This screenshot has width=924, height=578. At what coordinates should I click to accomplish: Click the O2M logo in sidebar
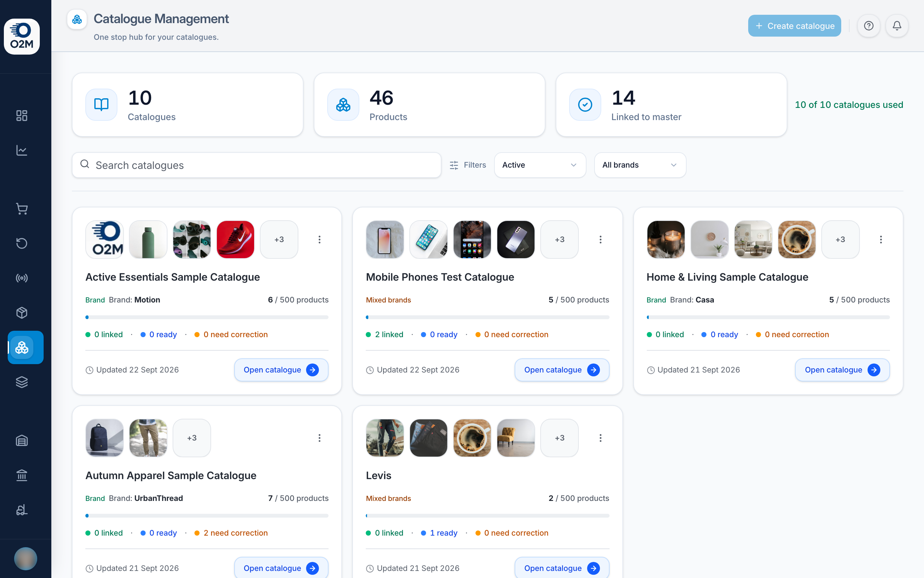(22, 36)
